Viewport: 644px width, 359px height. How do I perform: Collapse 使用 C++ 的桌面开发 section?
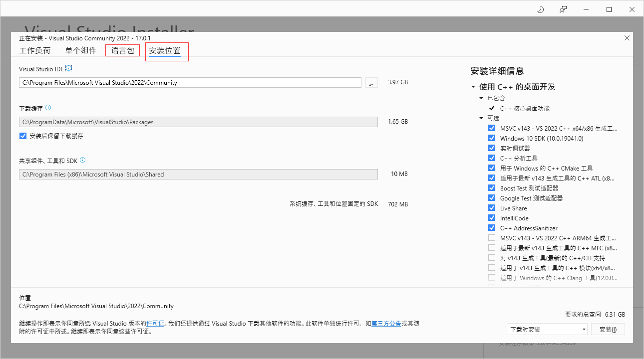pos(473,87)
